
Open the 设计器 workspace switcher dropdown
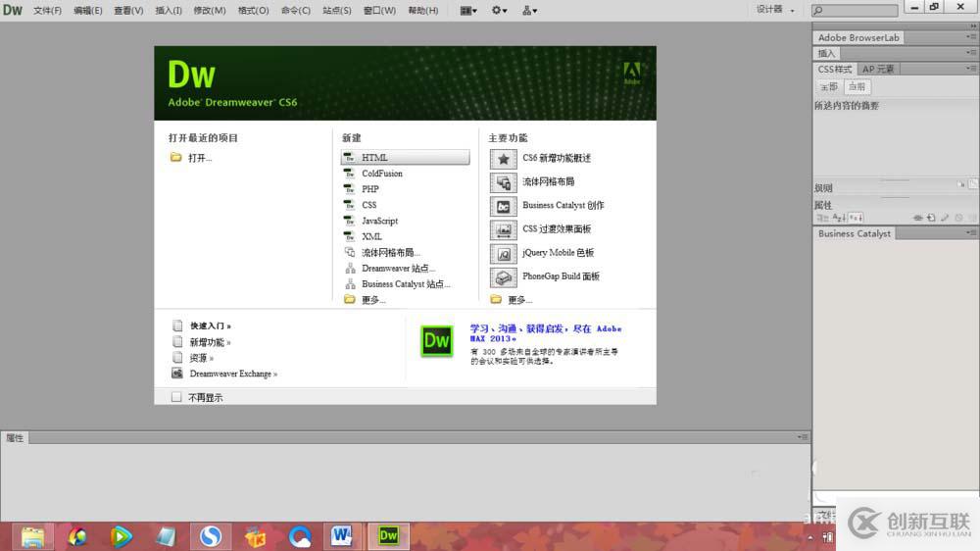(x=775, y=10)
